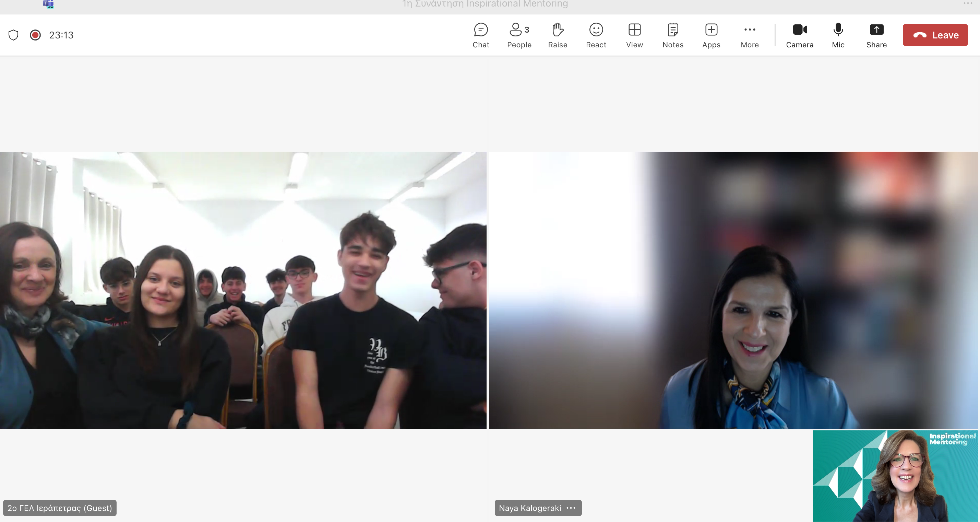Select the Naya Kalogeraki name label
This screenshot has width=980, height=522.
[529, 508]
